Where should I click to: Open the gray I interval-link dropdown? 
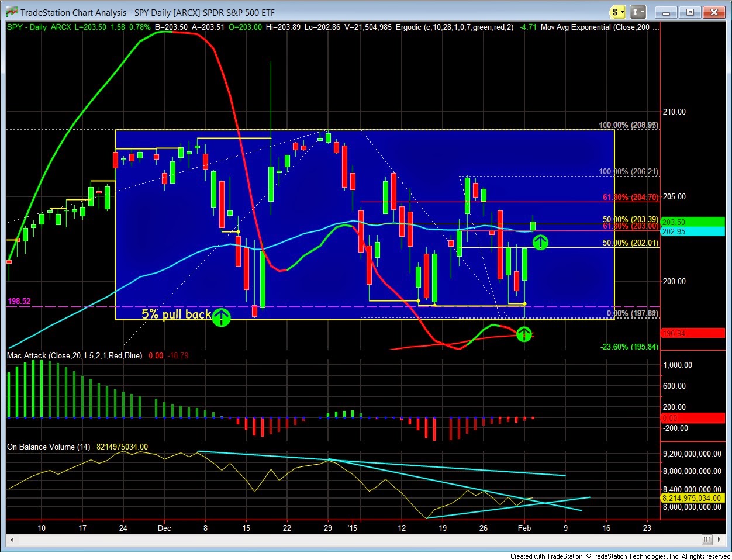(638, 12)
